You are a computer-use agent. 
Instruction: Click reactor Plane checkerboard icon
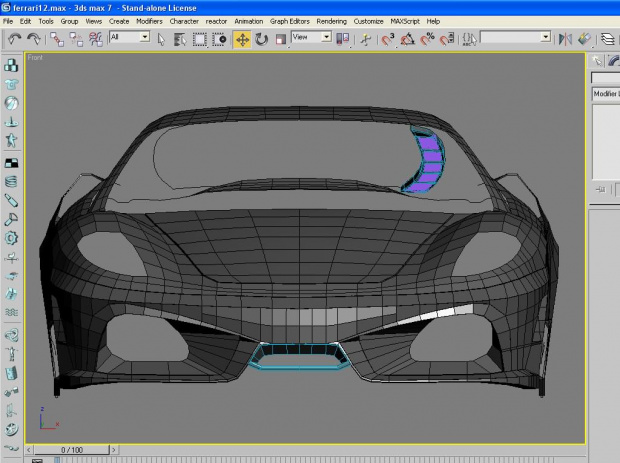(x=11, y=163)
